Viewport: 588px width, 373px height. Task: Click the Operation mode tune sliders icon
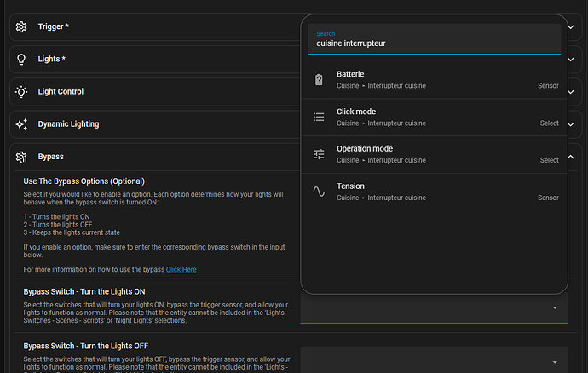[319, 154]
